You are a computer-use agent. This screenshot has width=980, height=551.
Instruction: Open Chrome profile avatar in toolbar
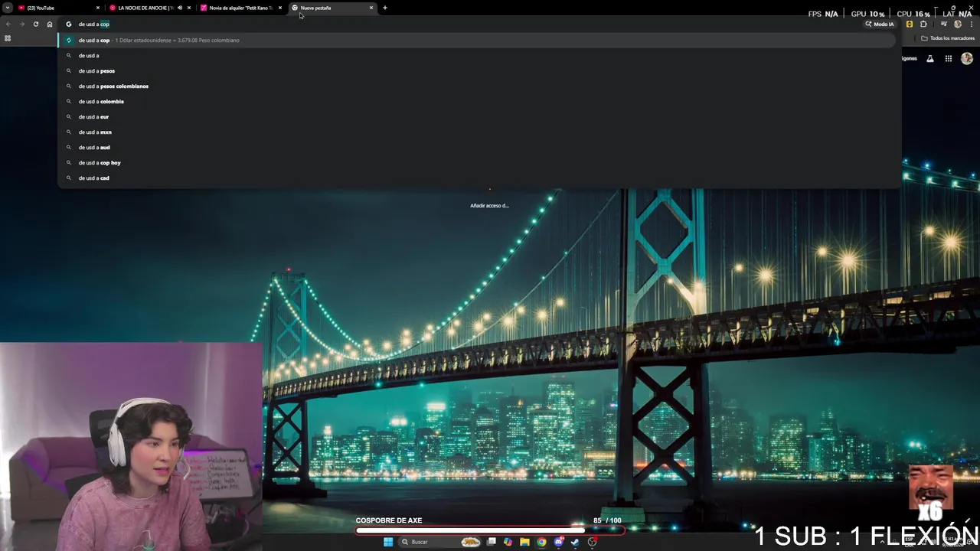958,24
